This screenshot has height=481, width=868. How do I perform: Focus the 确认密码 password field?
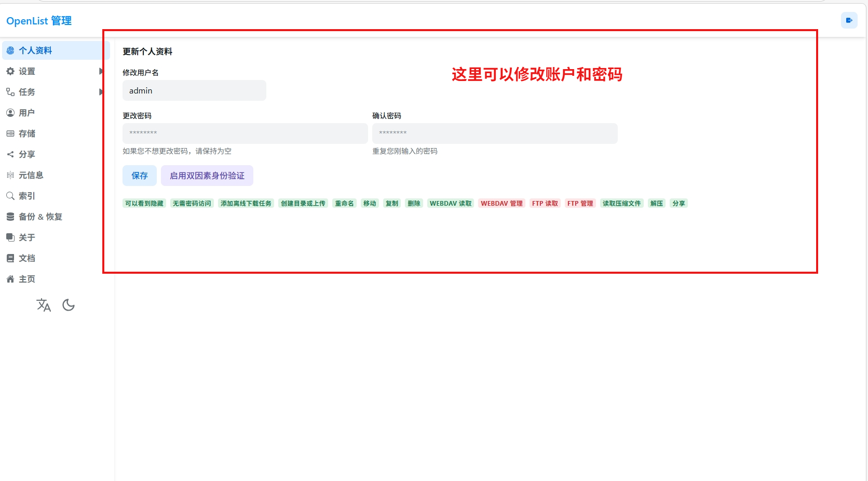point(495,133)
